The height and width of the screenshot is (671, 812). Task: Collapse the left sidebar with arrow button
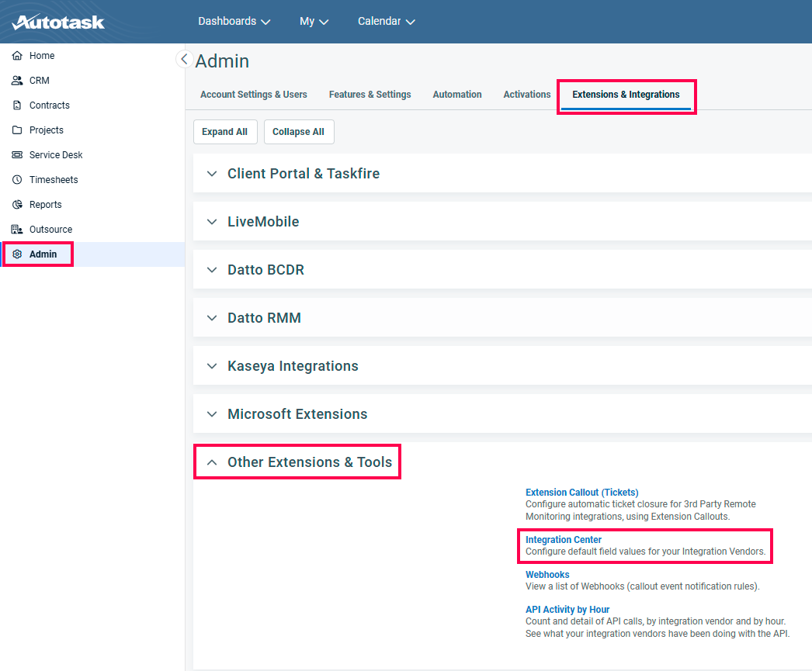(x=184, y=59)
